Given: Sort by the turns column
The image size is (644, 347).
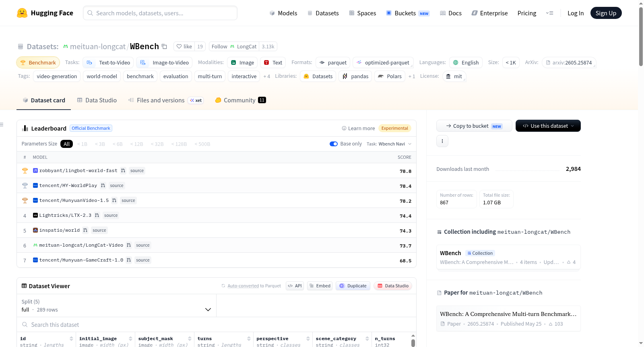Looking at the screenshot, I should click(249, 339).
